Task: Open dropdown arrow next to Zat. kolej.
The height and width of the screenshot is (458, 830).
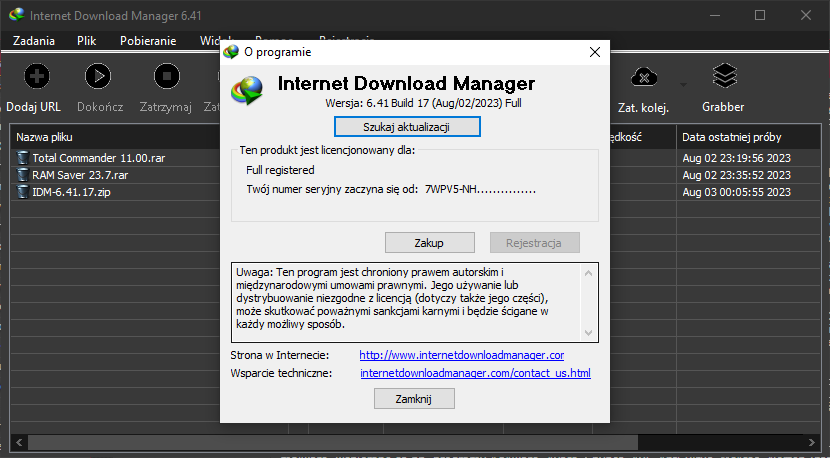Action: point(683,85)
